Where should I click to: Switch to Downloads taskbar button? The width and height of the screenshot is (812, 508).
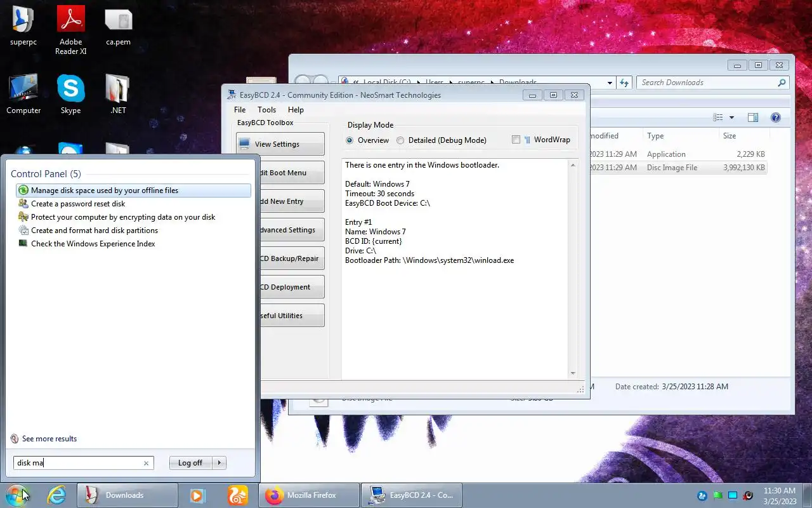[127, 495]
